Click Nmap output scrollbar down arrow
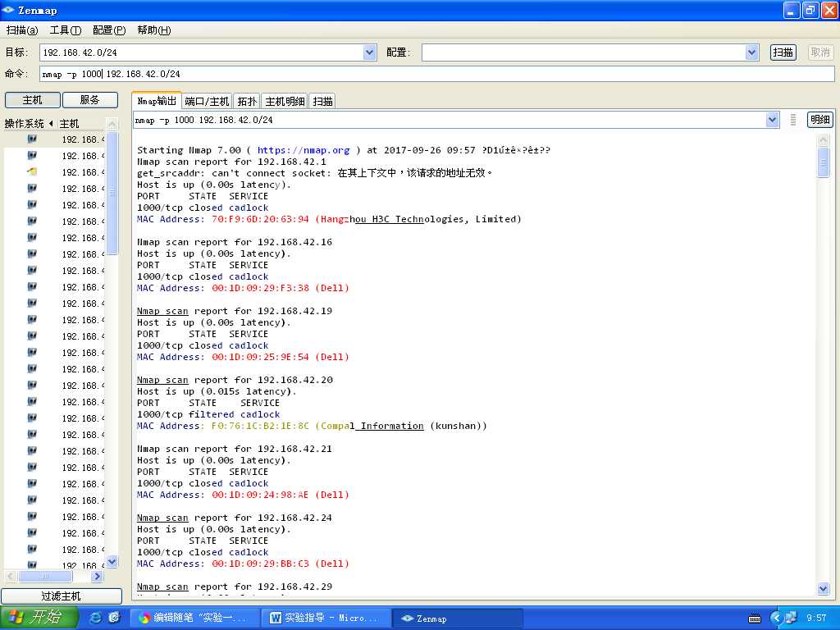Screen dimensions: 840x630 point(824,589)
